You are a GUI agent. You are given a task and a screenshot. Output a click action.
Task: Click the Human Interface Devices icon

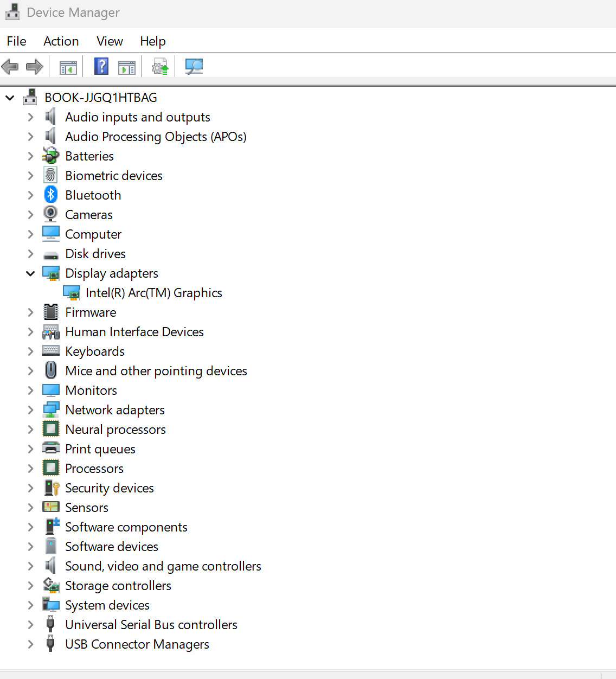coord(51,331)
